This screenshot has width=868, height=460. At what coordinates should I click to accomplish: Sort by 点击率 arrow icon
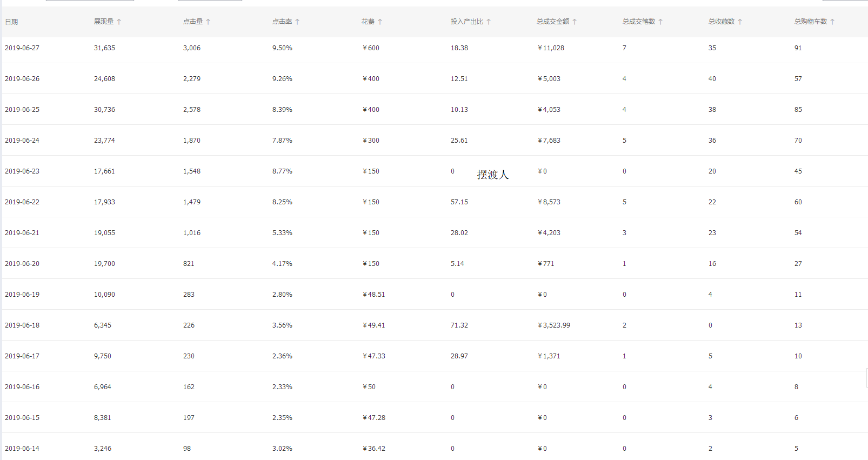297,22
